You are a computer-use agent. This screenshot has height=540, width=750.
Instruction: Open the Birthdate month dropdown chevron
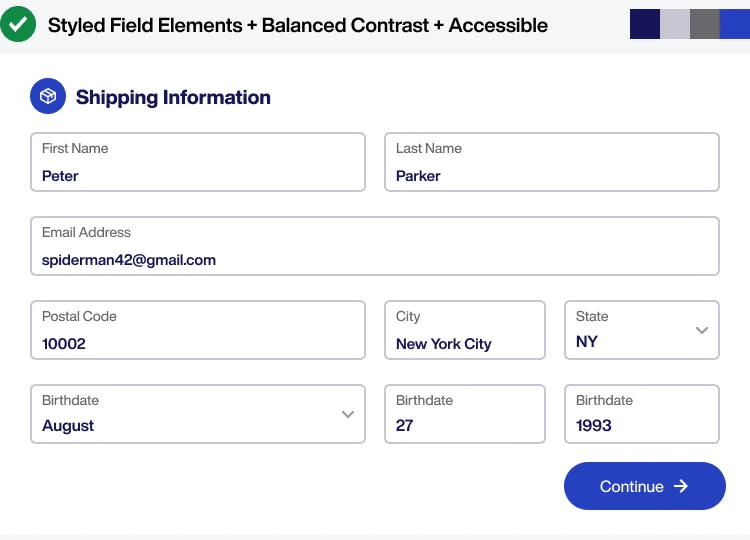pos(348,414)
